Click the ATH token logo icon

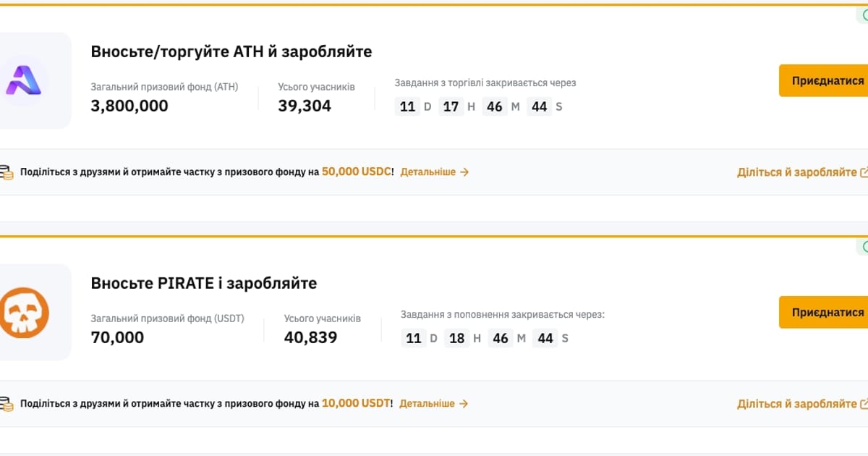pos(23,80)
